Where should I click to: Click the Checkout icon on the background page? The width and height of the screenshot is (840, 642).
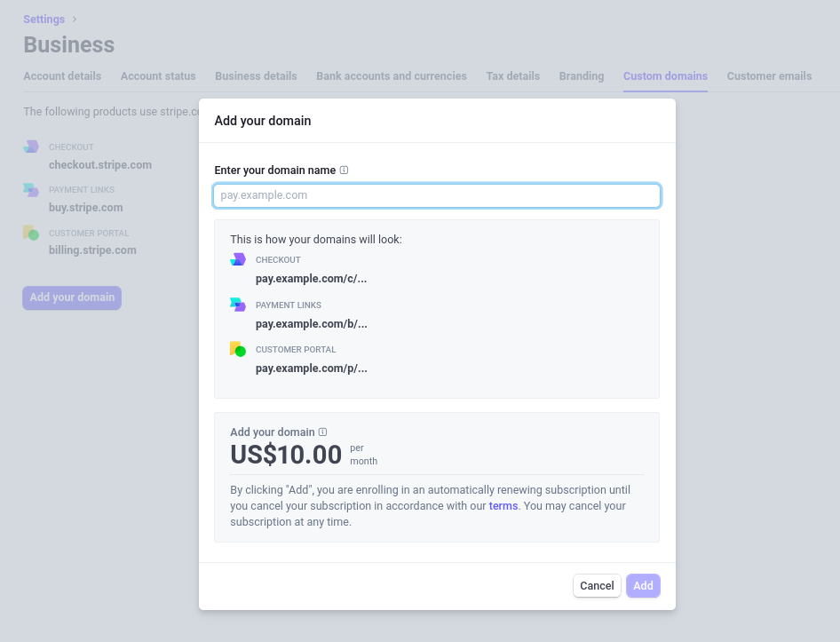coord(31,147)
